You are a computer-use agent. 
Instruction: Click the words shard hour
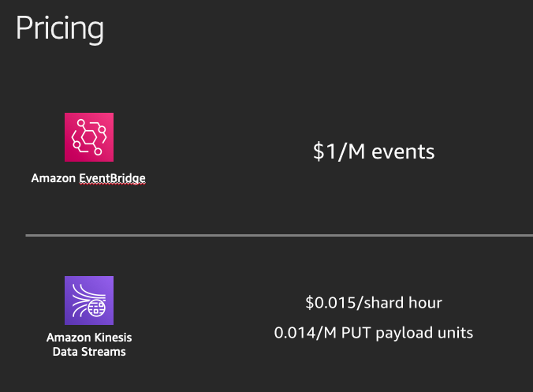(x=403, y=302)
